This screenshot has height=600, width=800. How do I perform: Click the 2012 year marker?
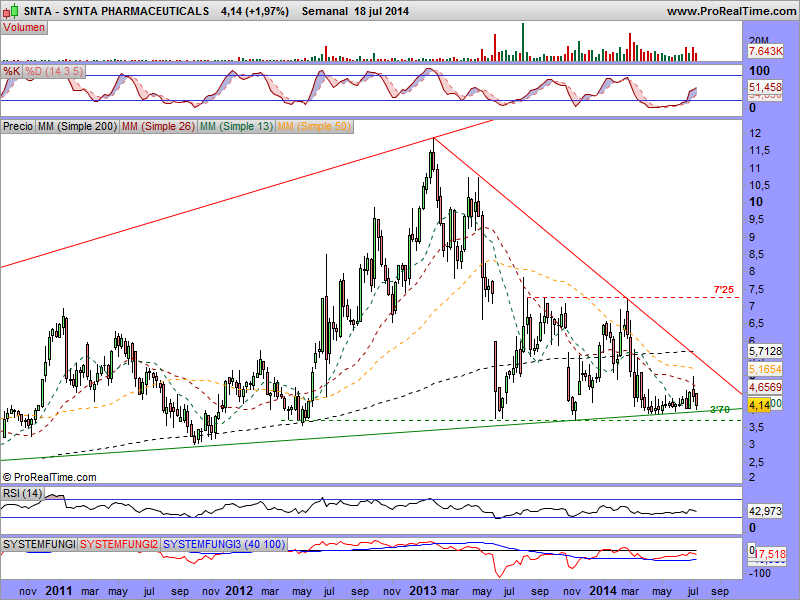(239, 591)
